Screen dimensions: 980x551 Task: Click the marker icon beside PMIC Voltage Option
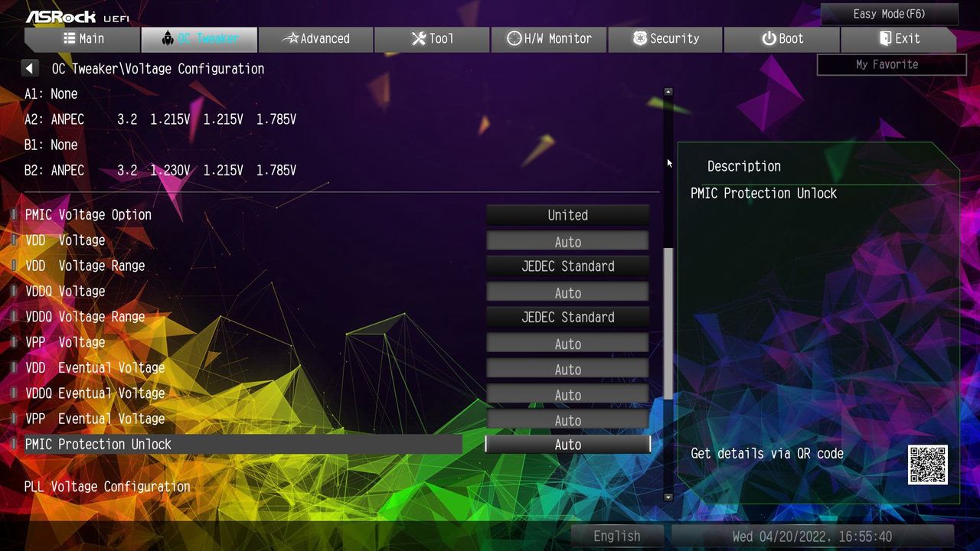point(15,215)
